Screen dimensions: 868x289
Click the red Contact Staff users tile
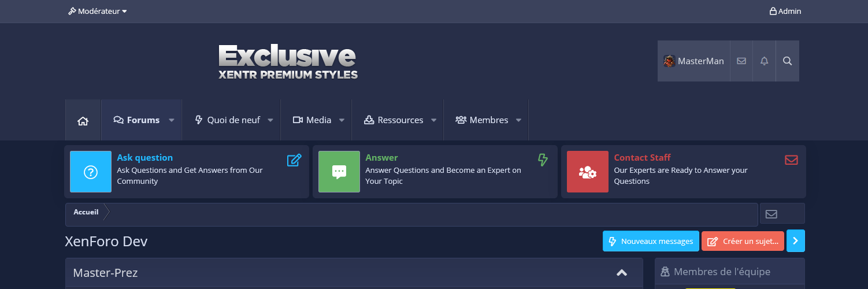[587, 172]
